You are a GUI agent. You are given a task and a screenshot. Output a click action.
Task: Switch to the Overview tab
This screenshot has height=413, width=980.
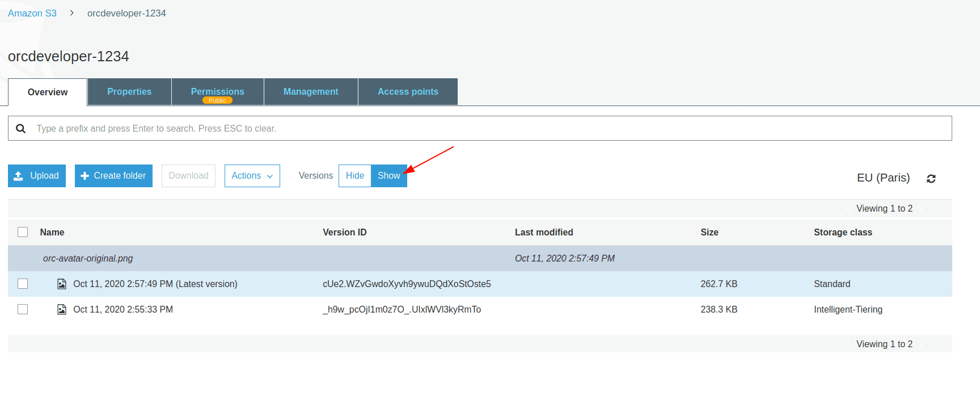click(x=48, y=92)
